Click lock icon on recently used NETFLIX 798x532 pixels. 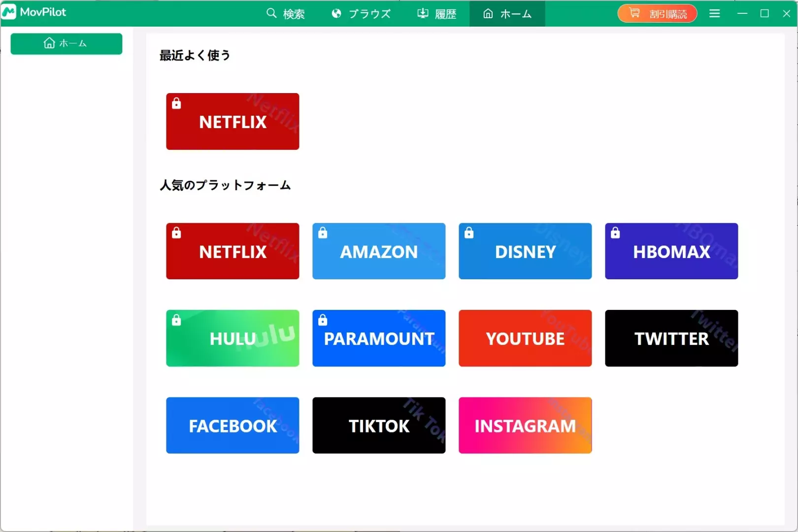pos(176,103)
